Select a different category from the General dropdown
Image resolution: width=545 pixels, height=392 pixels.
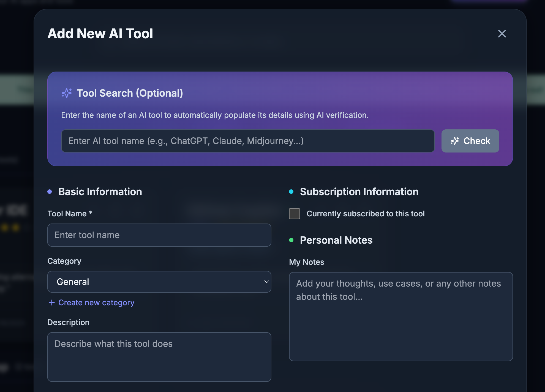pyautogui.click(x=159, y=282)
